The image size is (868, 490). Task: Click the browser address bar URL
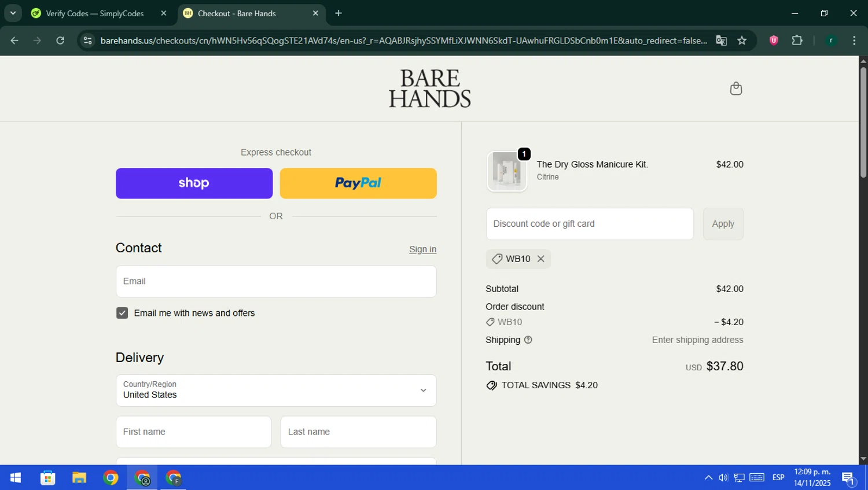[403, 40]
